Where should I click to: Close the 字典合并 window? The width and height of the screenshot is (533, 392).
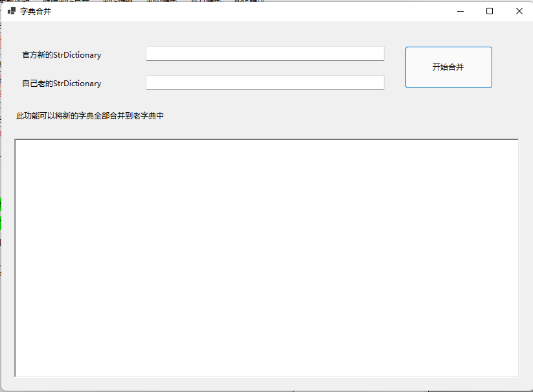click(x=519, y=11)
